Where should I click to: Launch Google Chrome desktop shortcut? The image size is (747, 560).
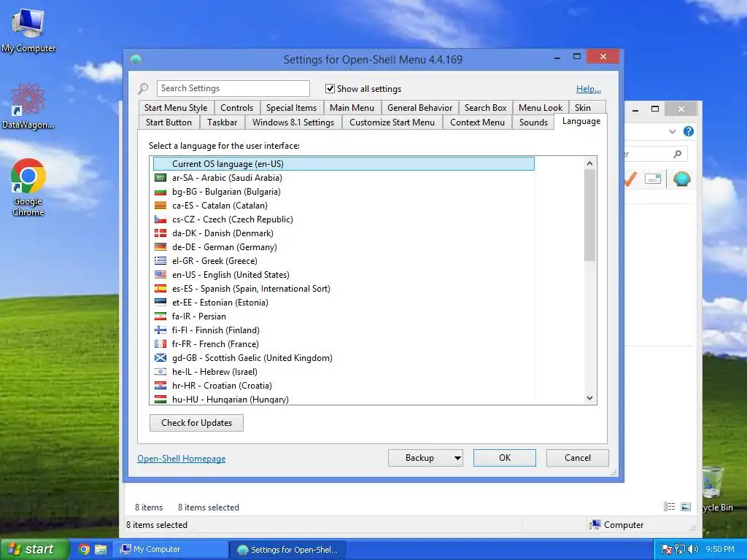pos(28,187)
